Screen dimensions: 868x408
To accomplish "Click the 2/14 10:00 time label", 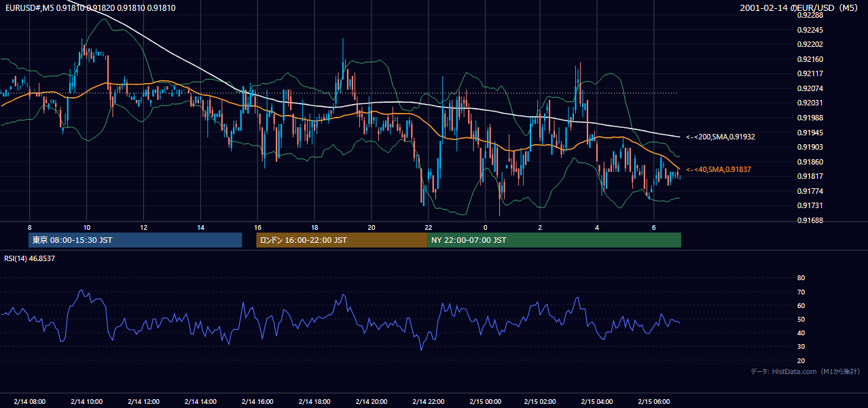I will [x=86, y=401].
